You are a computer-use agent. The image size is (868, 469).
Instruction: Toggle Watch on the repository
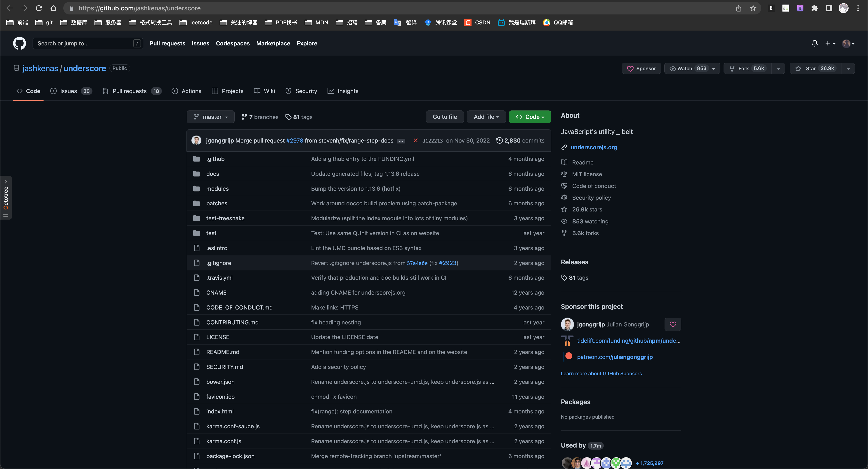pyautogui.click(x=687, y=68)
